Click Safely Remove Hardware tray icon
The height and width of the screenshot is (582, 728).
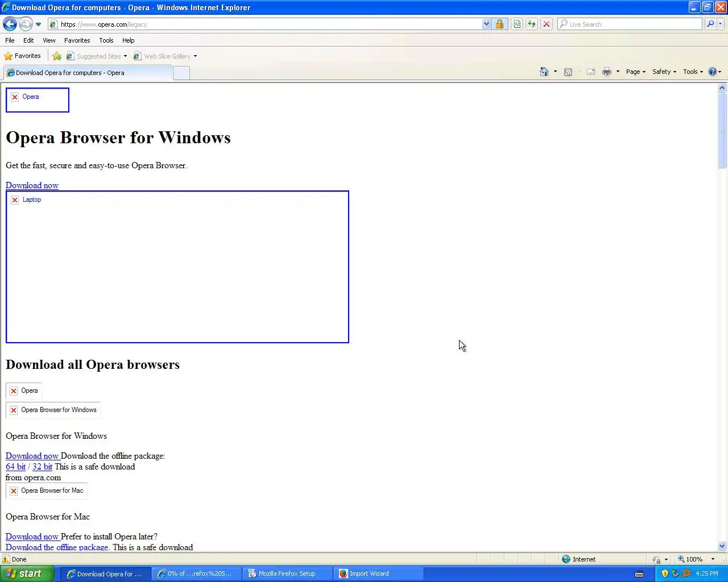click(x=675, y=573)
